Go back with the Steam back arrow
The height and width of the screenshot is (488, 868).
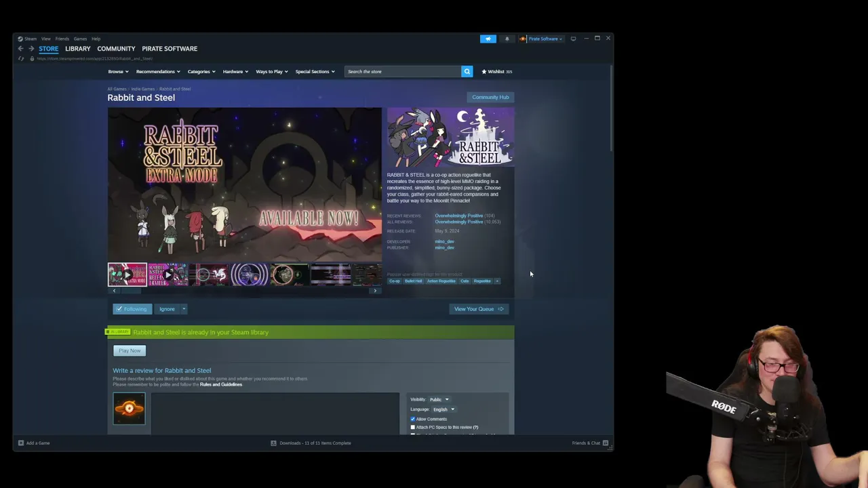[x=21, y=49]
